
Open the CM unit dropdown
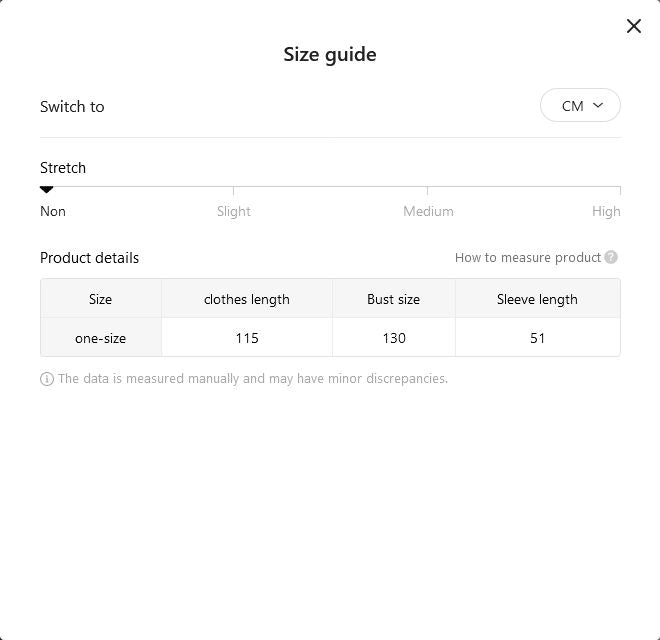[x=580, y=105]
